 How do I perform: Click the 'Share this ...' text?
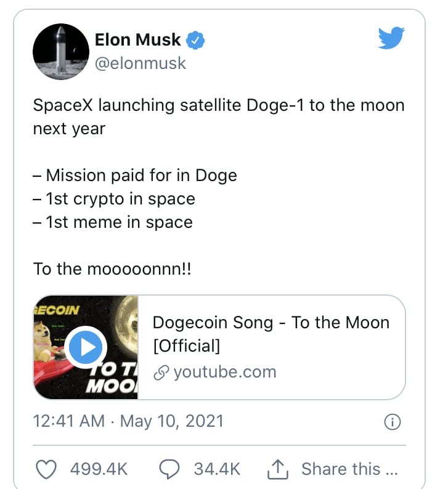click(349, 469)
